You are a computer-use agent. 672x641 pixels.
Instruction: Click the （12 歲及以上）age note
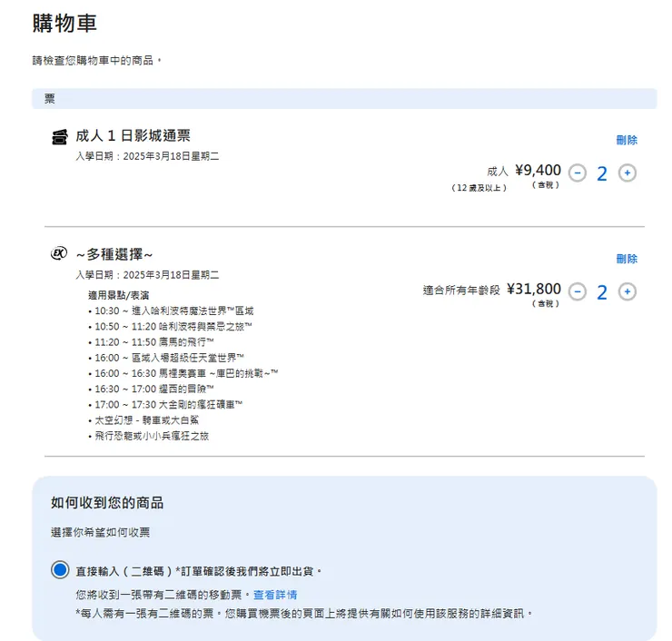coord(479,188)
